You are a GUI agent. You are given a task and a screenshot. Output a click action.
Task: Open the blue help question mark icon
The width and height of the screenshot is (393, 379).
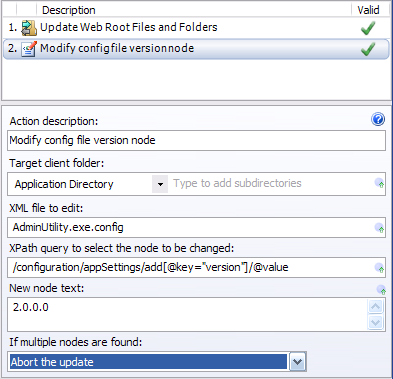[378, 119]
